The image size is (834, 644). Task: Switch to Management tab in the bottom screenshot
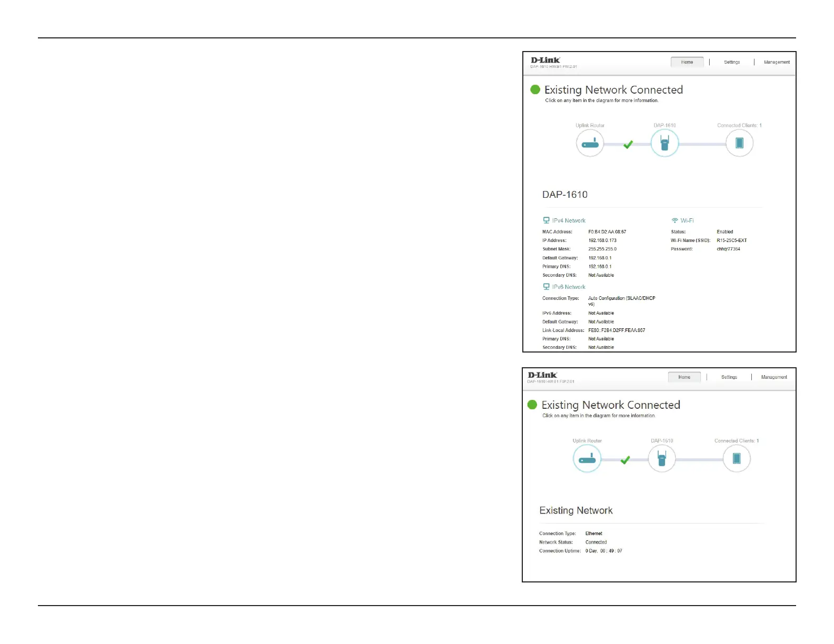(x=774, y=377)
